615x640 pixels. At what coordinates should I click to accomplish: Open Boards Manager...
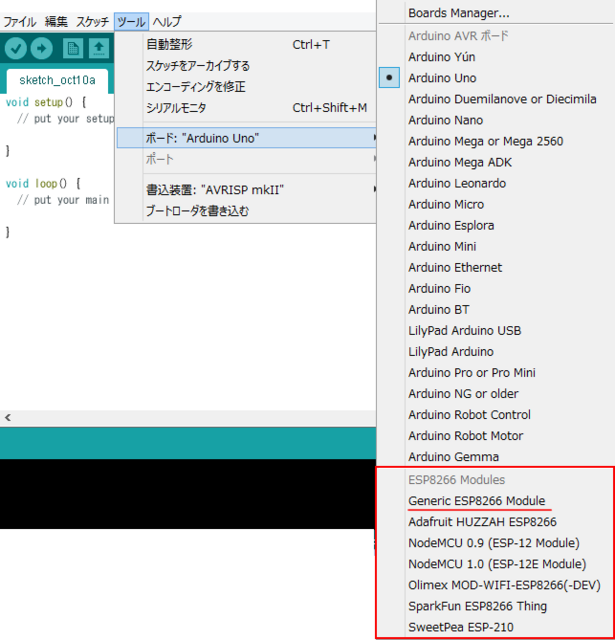[496, 13]
